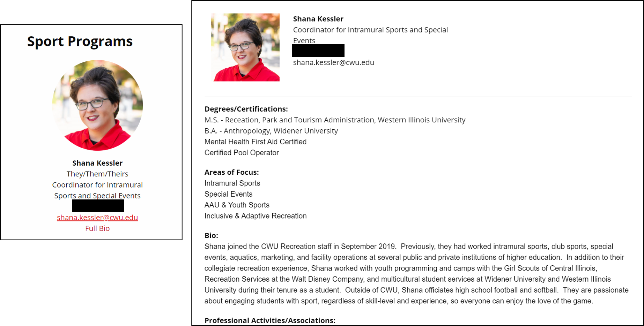Click the Shana Kessler name under circular photo
This screenshot has width=644, height=326.
click(97, 163)
